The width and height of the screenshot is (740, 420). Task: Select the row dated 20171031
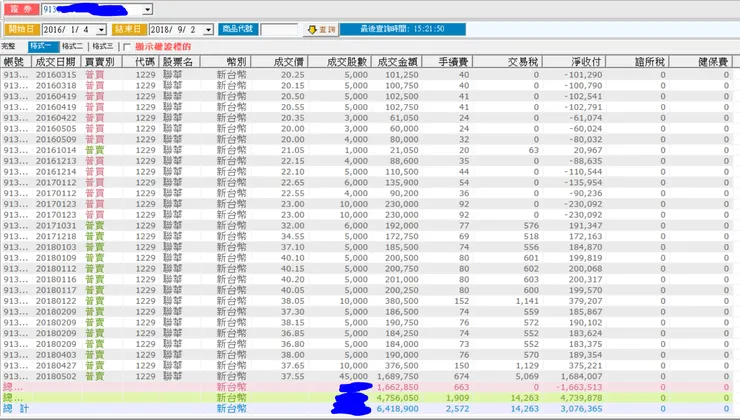[x=367, y=226]
